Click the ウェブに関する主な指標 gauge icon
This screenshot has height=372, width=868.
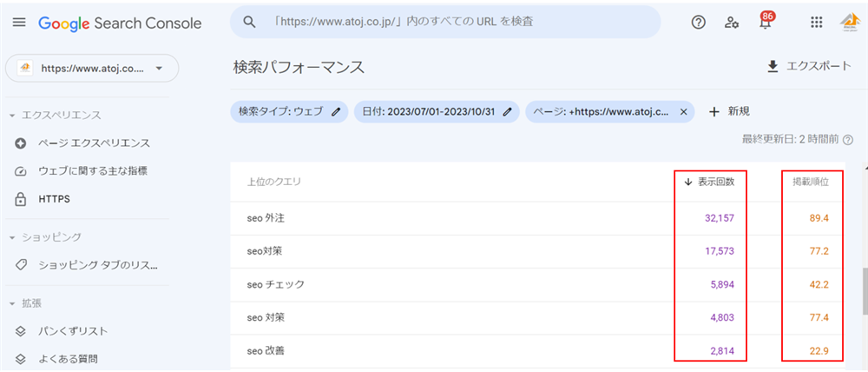point(21,171)
